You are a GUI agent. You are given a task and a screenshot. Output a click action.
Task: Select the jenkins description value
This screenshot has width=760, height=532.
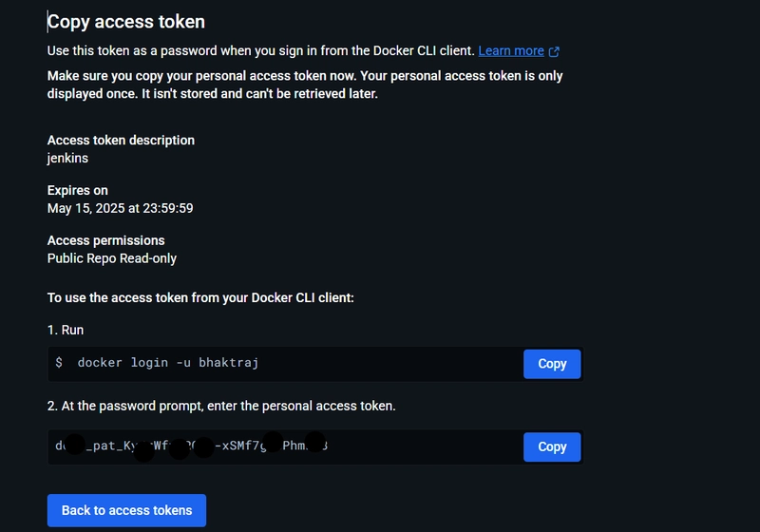67,159
